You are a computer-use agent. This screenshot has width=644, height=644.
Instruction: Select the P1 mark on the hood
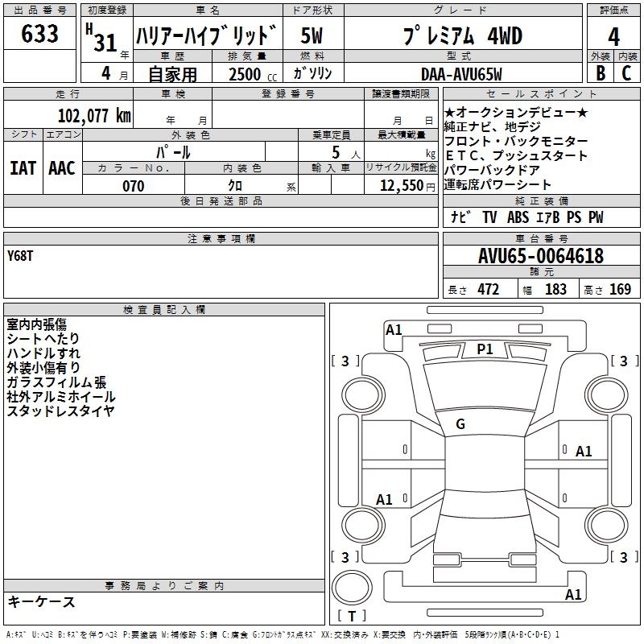click(x=485, y=349)
